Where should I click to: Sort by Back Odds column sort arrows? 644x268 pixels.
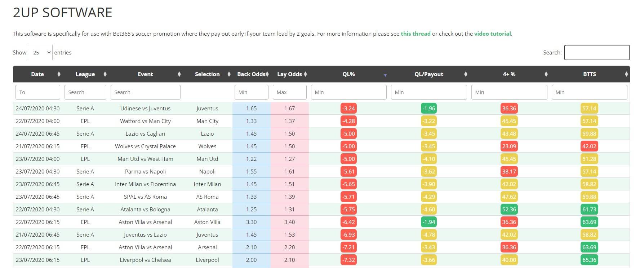pos(267,74)
